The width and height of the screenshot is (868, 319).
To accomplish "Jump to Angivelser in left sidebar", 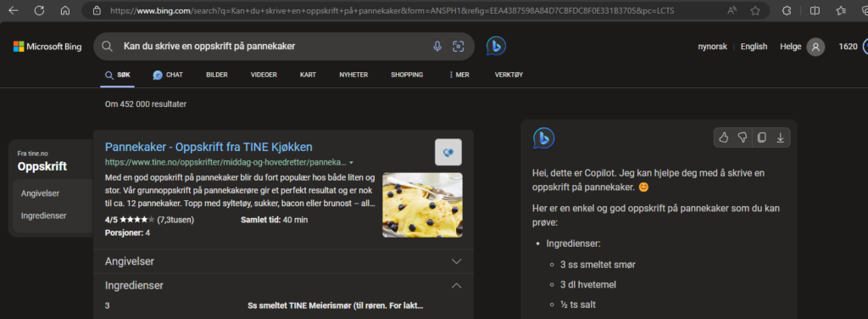I will point(41,193).
